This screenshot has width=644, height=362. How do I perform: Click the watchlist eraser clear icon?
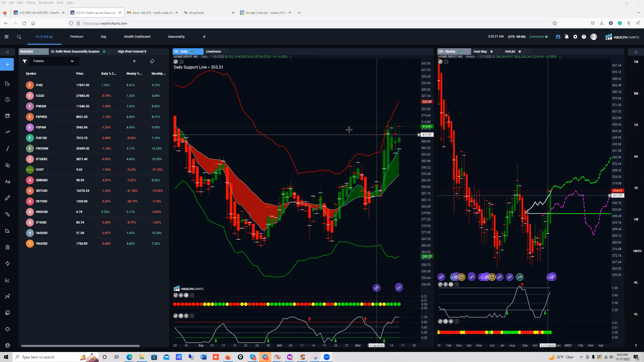(152, 61)
